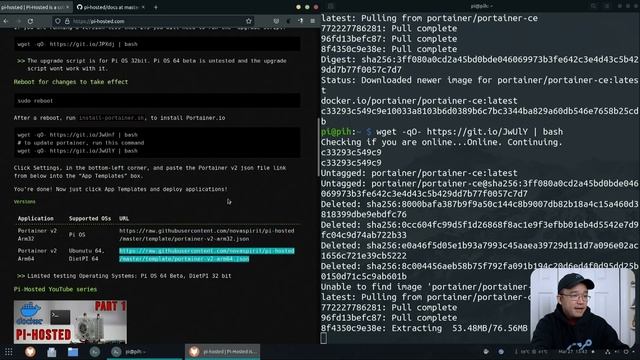
Task: Close the pi-hosted browser tab
Action: pyautogui.click(x=68, y=7)
